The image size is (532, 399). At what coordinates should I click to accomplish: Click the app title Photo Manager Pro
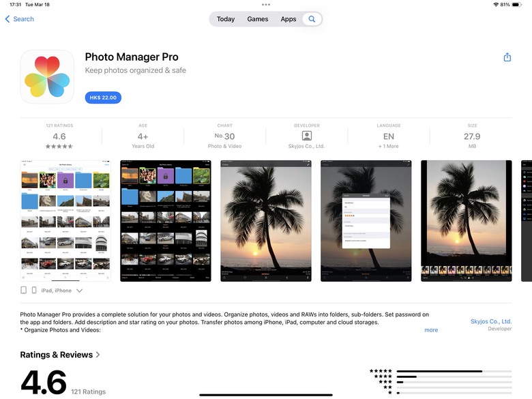tap(132, 57)
